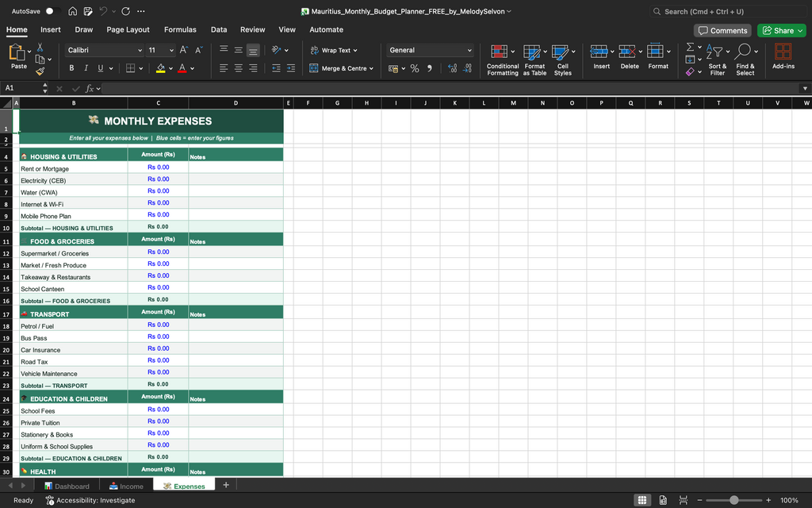
Task: Open Format as Table gallery
Action: coord(534,60)
